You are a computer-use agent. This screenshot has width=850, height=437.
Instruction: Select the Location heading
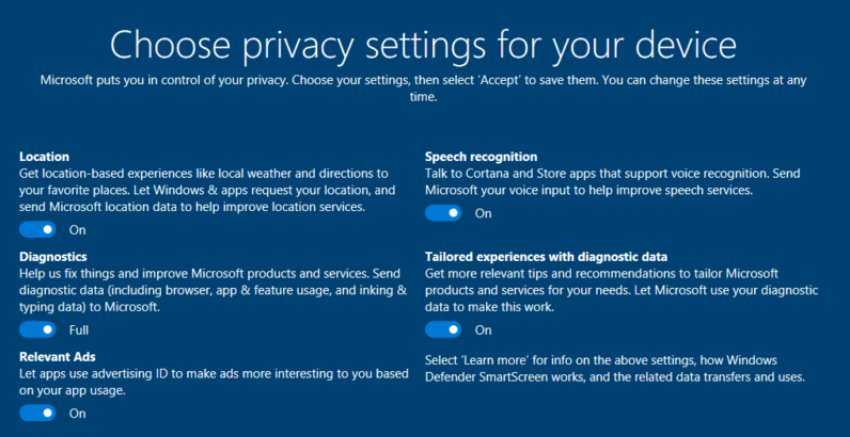pos(44,157)
